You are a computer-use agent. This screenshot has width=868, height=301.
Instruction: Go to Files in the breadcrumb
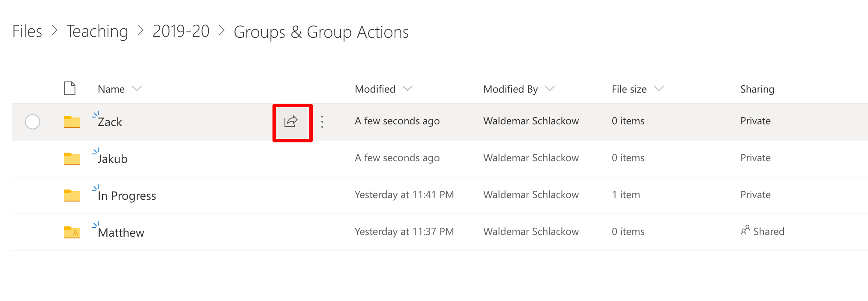27,31
